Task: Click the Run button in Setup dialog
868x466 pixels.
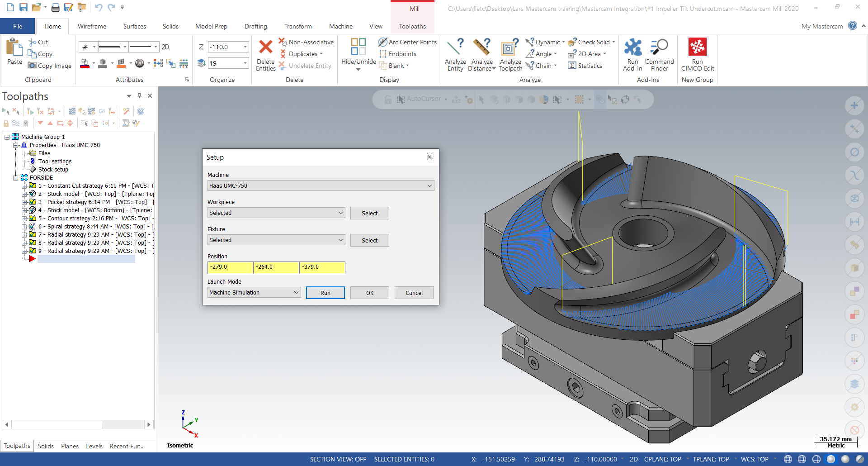Action: tap(325, 293)
